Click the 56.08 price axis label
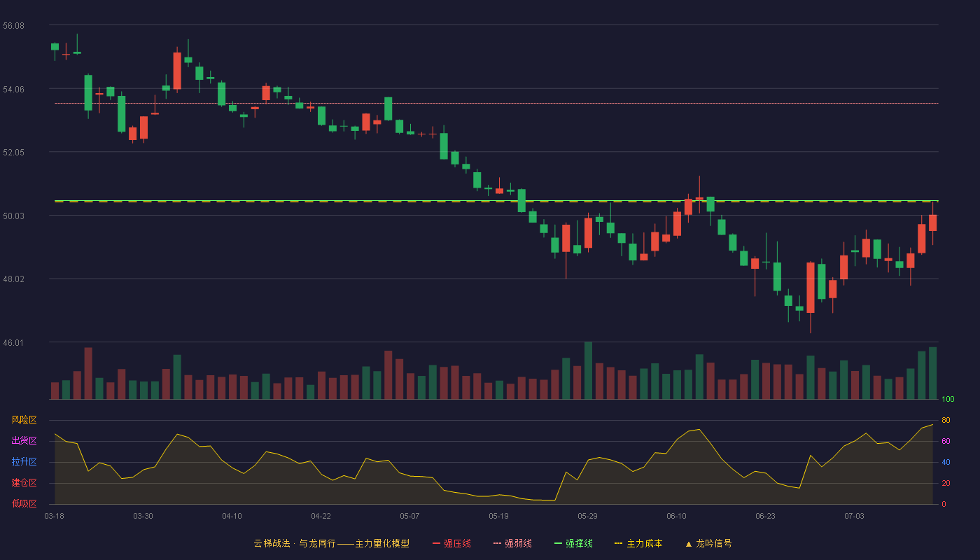 click(13, 25)
